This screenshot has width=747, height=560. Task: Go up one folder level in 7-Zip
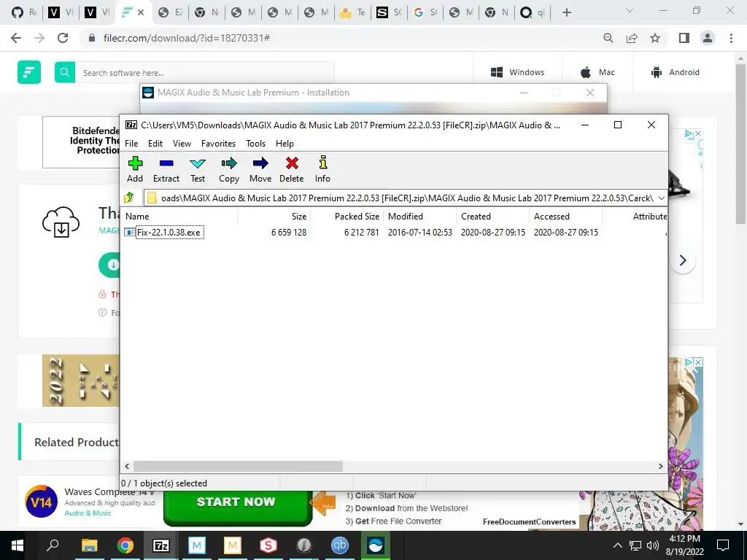coord(129,198)
